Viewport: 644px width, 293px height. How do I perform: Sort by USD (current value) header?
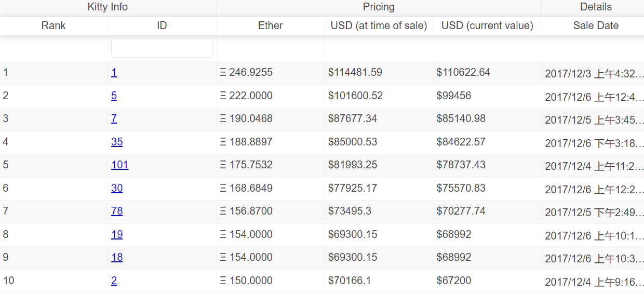click(487, 25)
